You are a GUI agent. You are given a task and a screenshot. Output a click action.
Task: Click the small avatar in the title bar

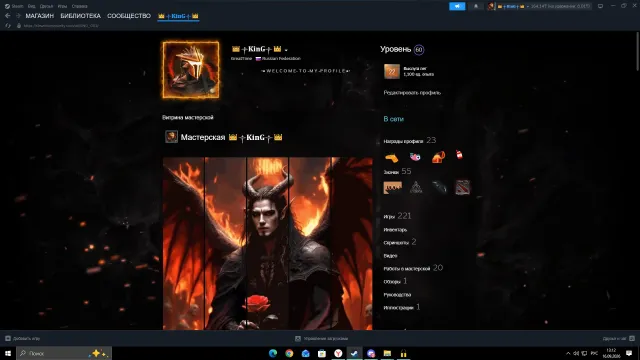coord(491,6)
